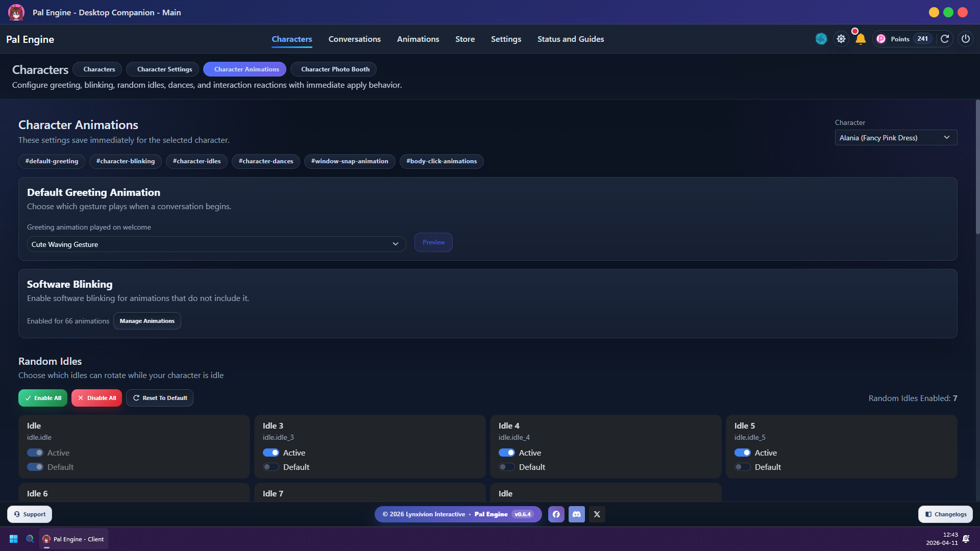Open the greeting animation dropdown

pos(216,244)
